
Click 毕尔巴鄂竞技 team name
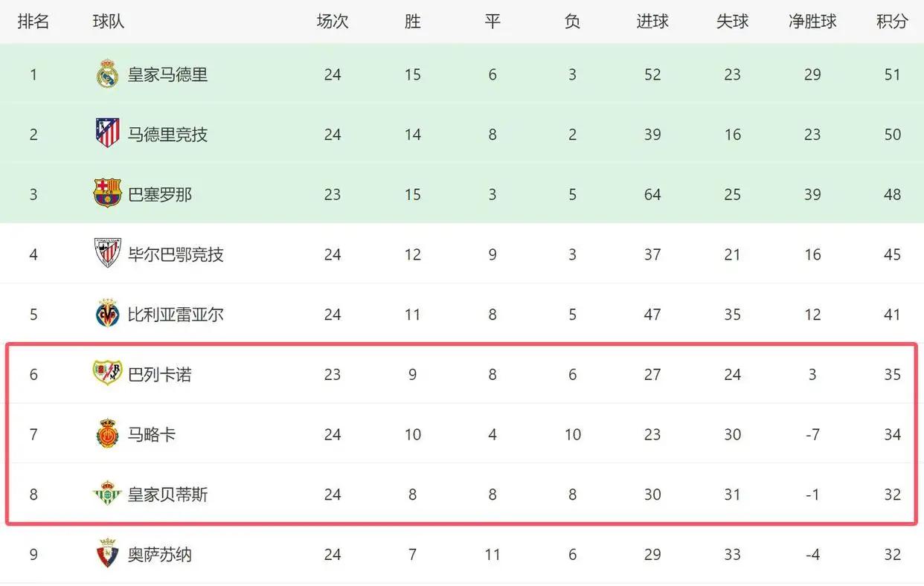pyautogui.click(x=176, y=254)
